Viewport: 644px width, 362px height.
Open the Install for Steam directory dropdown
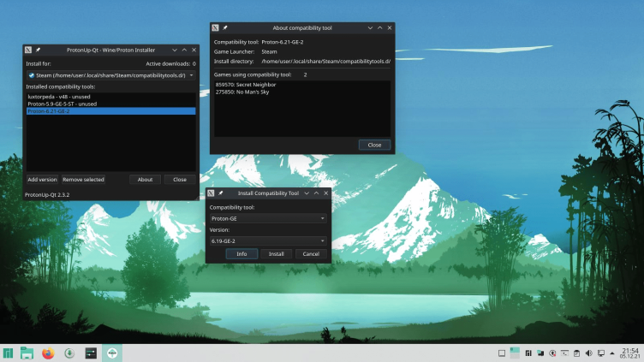click(110, 75)
